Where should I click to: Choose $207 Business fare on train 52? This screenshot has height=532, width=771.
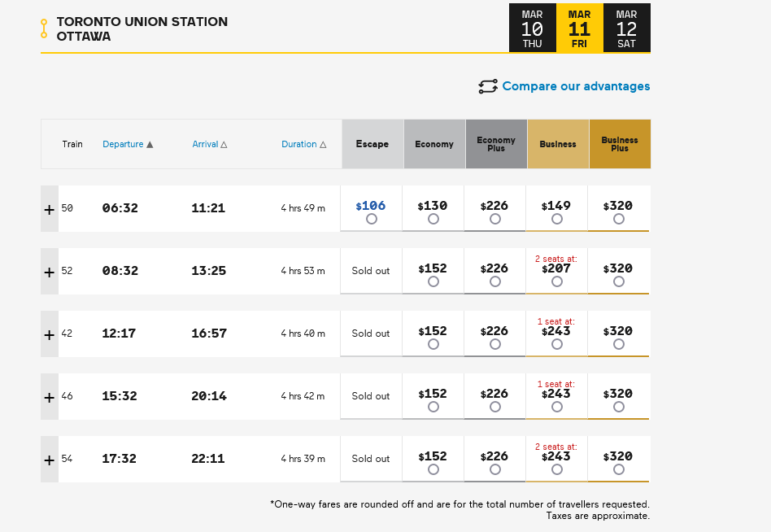[x=557, y=281]
